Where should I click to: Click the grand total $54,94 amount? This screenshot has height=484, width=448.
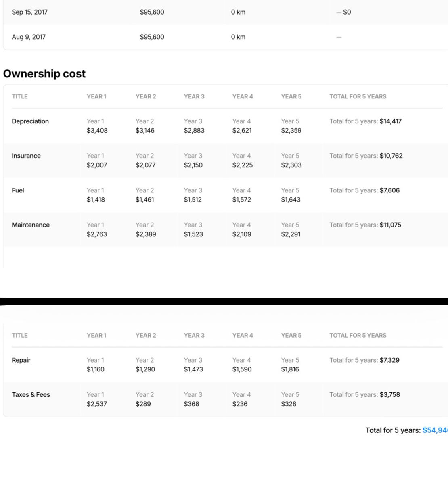tap(435, 430)
